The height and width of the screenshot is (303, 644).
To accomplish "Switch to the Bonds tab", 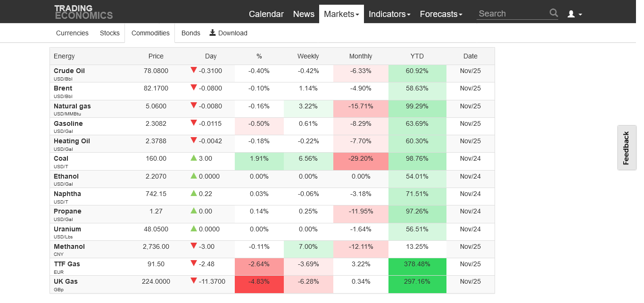I will pos(191,33).
